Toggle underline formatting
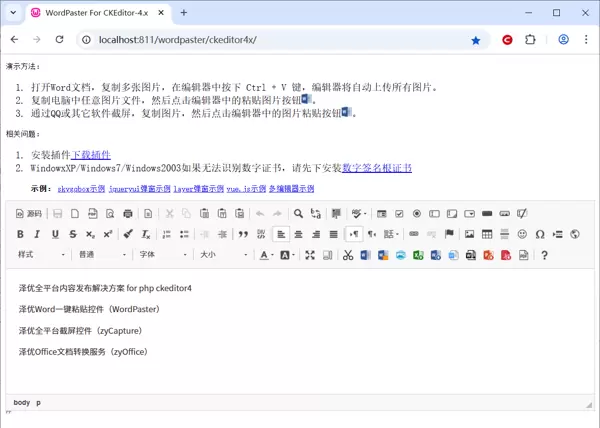 point(55,234)
